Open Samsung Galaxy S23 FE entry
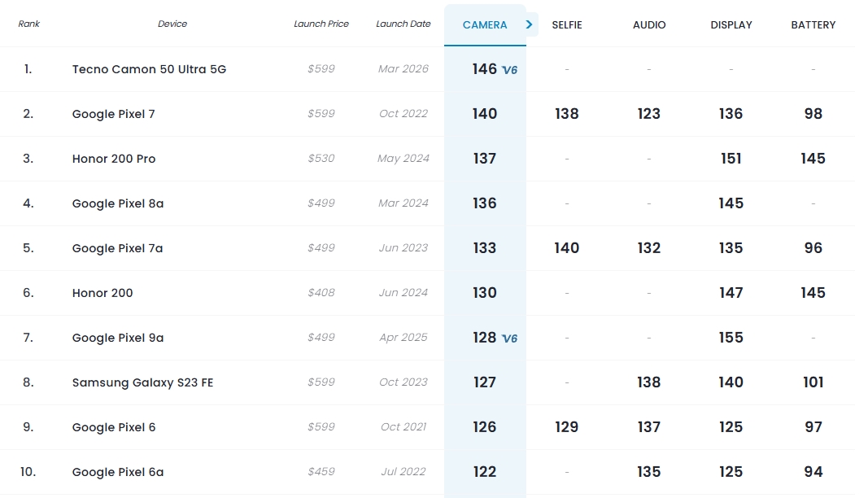868x498 pixels. (x=142, y=382)
